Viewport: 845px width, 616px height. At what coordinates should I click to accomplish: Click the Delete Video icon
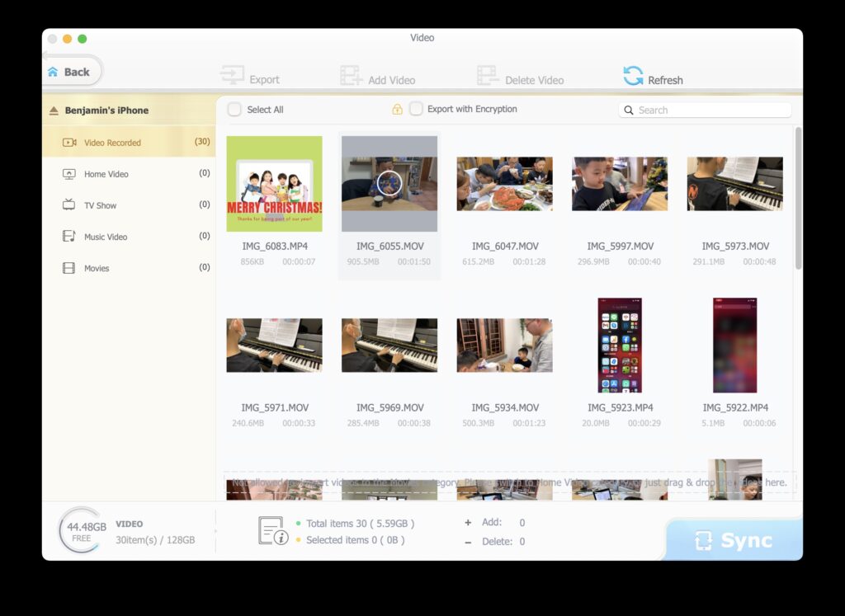[489, 77]
